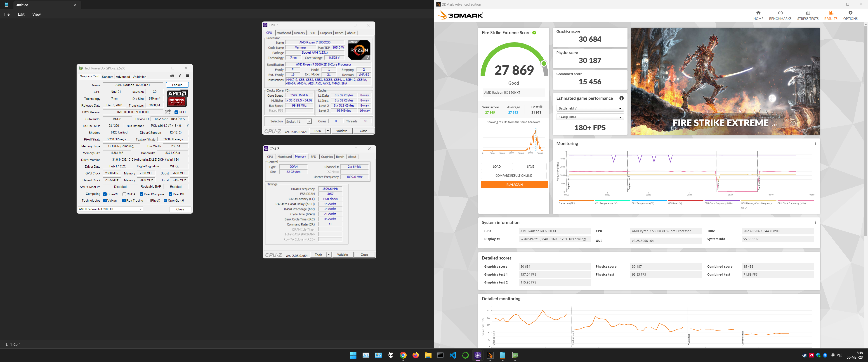The height and width of the screenshot is (362, 868).
Task: Toggle the Vulkan checkbox
Action: coord(105,200)
